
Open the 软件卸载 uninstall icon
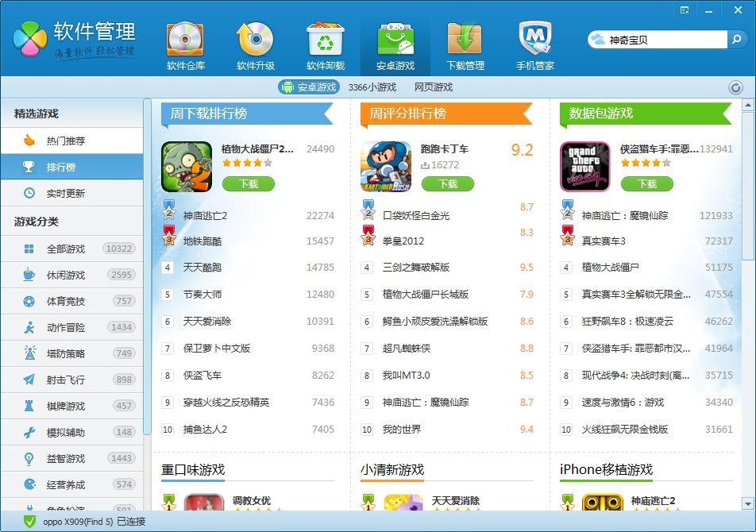click(x=325, y=40)
